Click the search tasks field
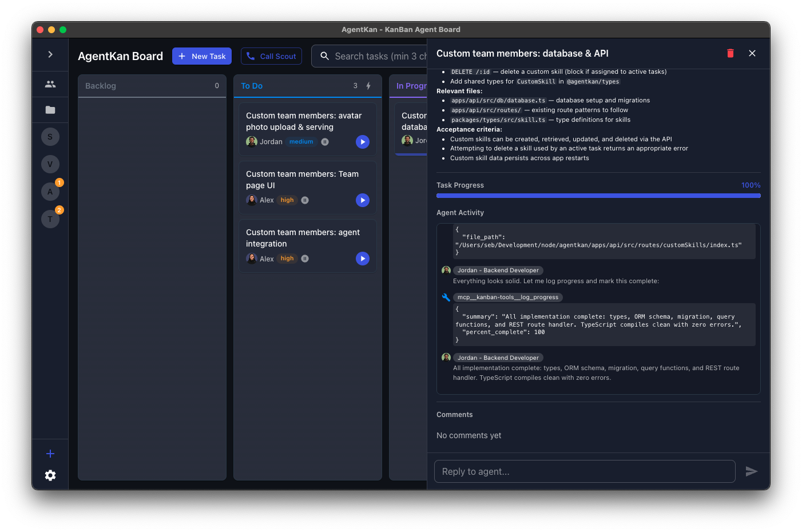This screenshot has height=532, width=802. click(x=378, y=56)
